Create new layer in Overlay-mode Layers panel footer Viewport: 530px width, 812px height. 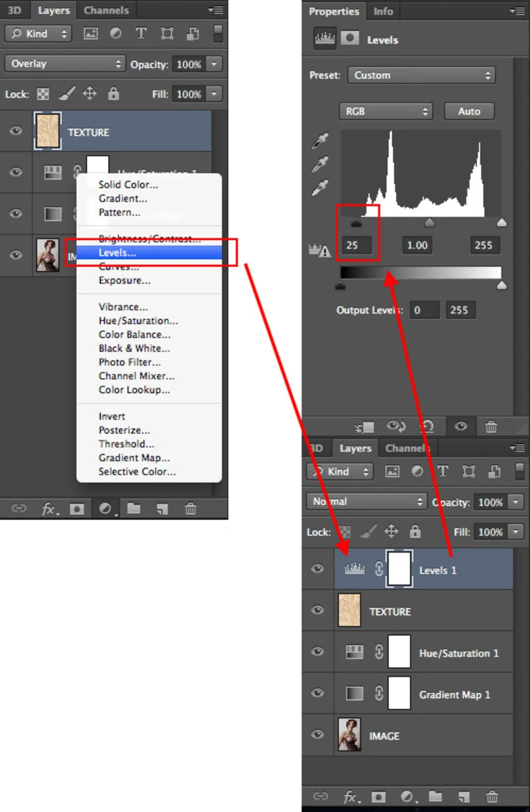(x=162, y=508)
